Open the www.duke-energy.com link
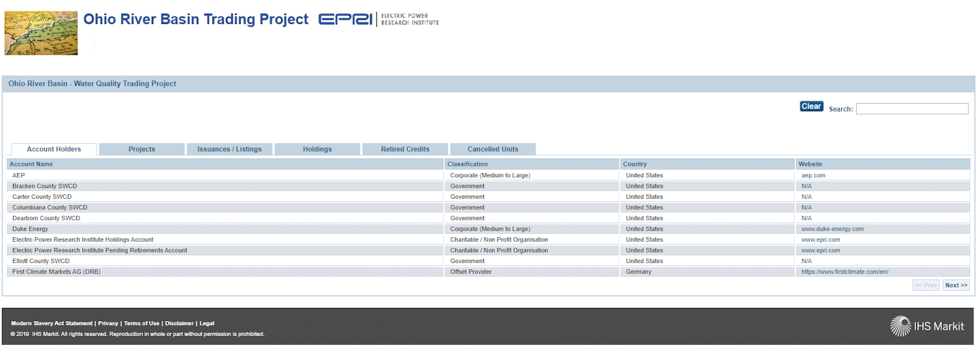 coord(832,229)
